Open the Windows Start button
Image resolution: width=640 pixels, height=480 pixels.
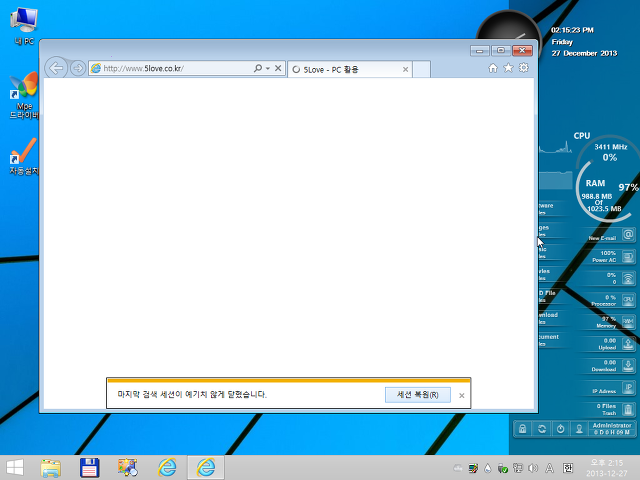[15, 468]
